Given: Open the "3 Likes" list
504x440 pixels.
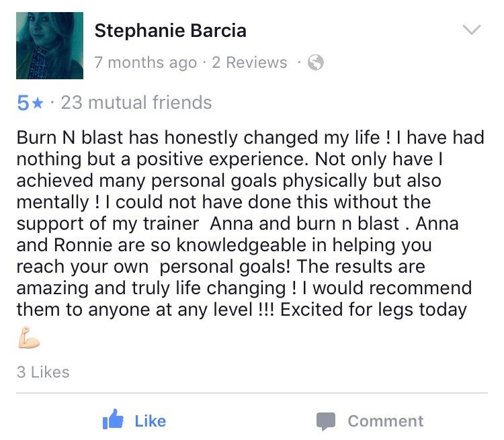Looking at the screenshot, I should pos(43,371).
